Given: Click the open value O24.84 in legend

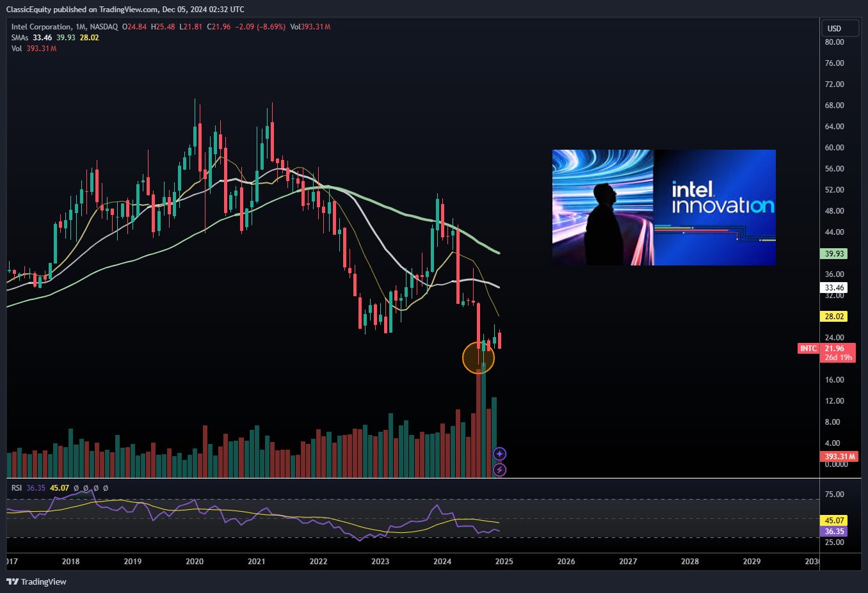Looking at the screenshot, I should pos(134,27).
